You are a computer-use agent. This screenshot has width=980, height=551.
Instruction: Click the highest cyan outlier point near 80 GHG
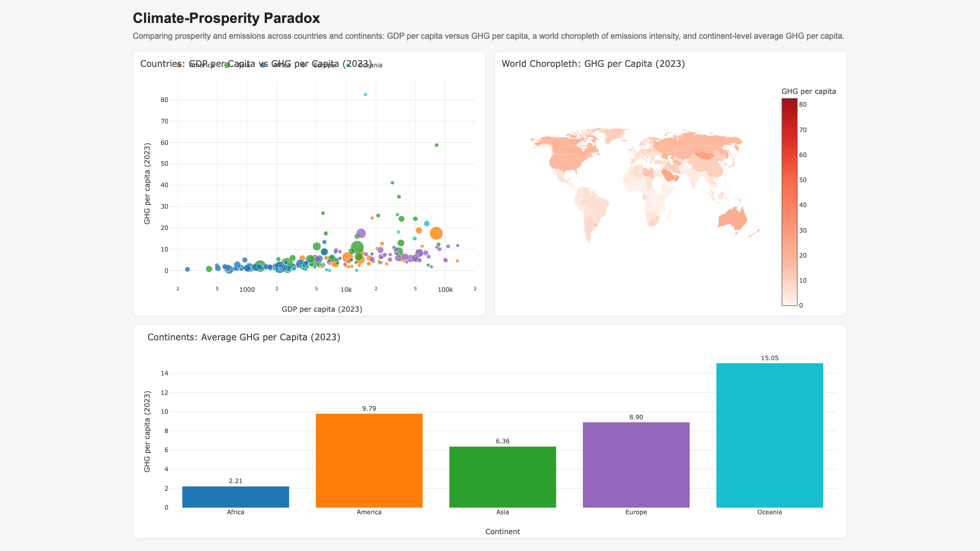(x=365, y=94)
